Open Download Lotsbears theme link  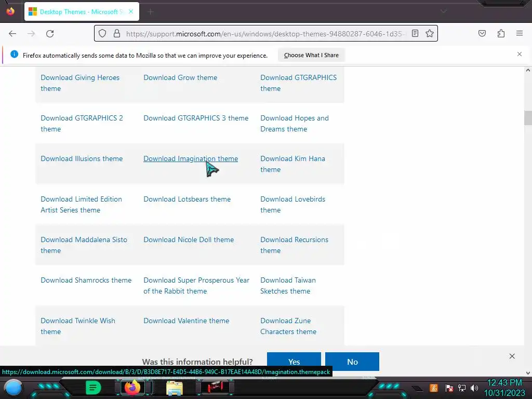(187, 199)
